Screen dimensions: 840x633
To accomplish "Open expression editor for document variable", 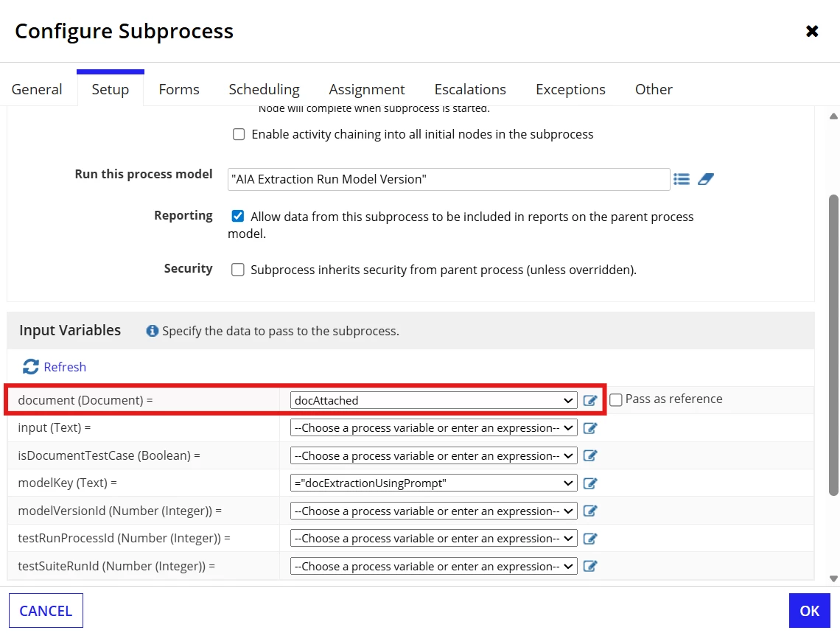I will (x=589, y=401).
